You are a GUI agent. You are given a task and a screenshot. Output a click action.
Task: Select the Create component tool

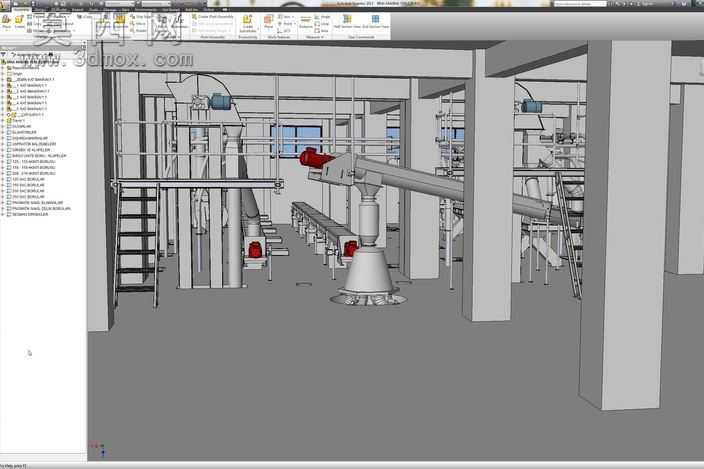(19, 21)
